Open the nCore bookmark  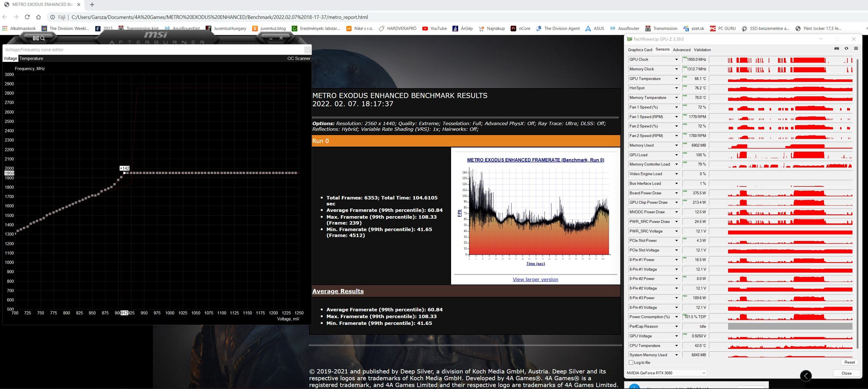(x=521, y=28)
